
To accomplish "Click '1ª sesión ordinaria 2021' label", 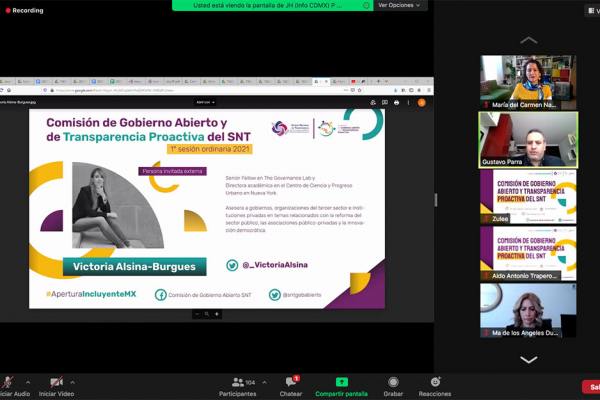I will pos(209,149).
